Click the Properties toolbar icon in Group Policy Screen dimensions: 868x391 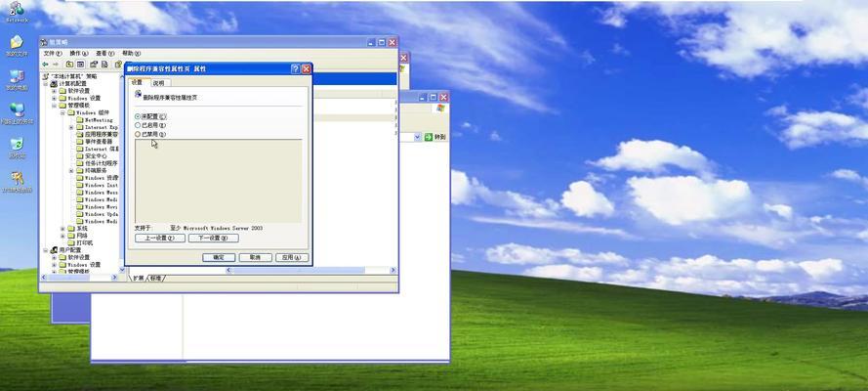(x=94, y=65)
